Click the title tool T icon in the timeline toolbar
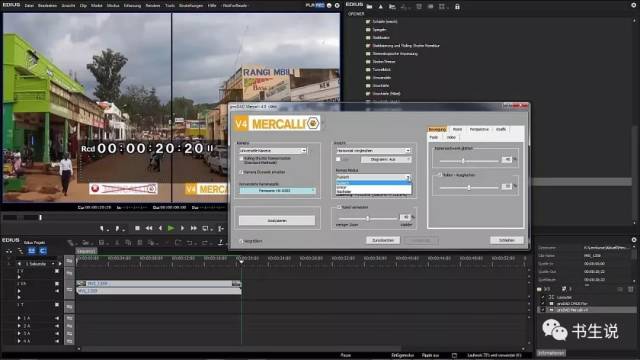 click(220, 242)
